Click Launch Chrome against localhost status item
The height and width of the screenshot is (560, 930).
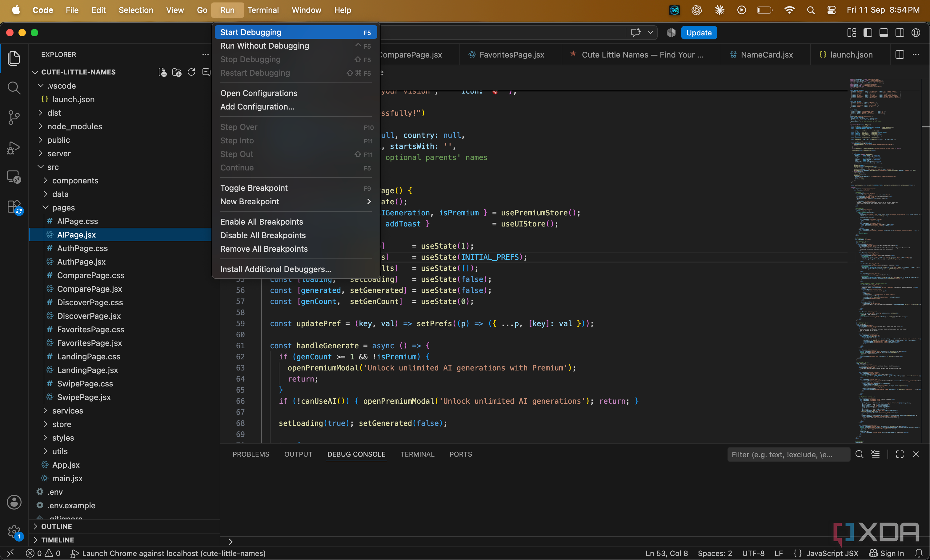click(x=168, y=553)
